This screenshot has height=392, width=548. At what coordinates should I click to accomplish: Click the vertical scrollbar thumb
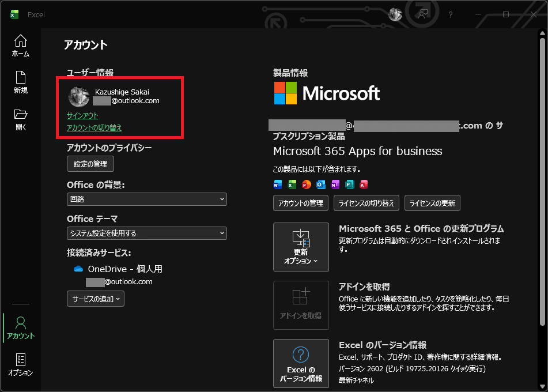click(542, 182)
